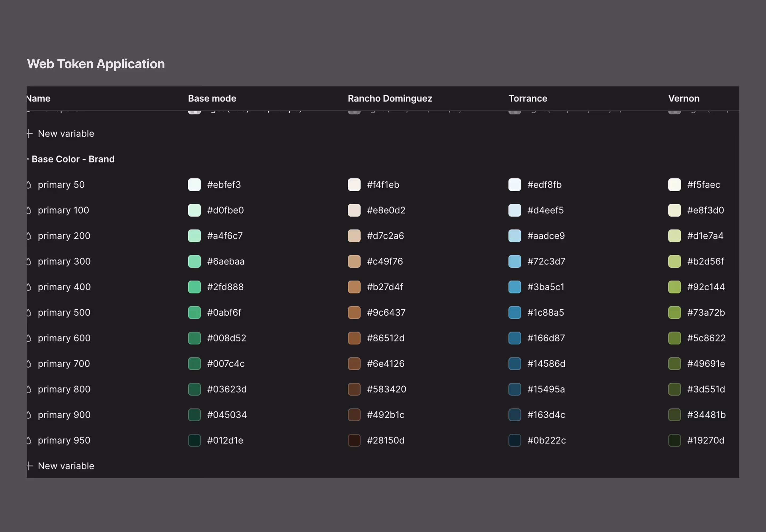Click hex value #28150d
This screenshot has width=766, height=532.
(x=386, y=440)
